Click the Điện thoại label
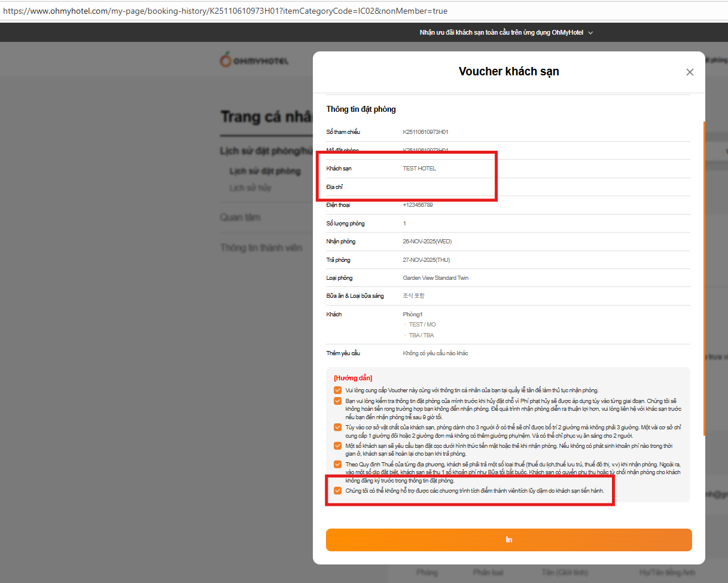 click(x=338, y=205)
